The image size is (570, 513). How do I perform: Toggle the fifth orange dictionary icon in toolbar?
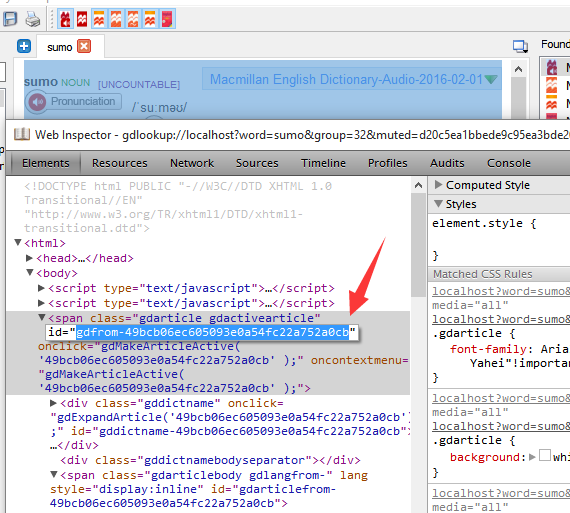[133, 19]
